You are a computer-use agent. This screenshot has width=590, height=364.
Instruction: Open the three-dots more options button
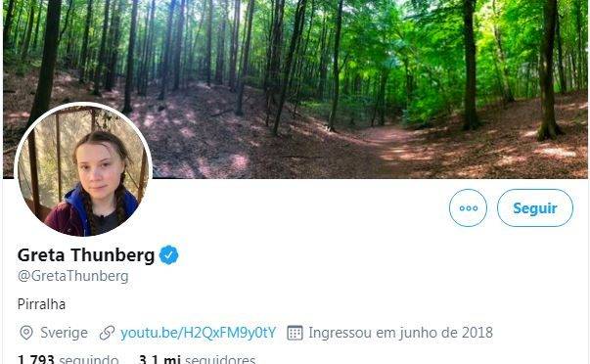tap(468, 207)
